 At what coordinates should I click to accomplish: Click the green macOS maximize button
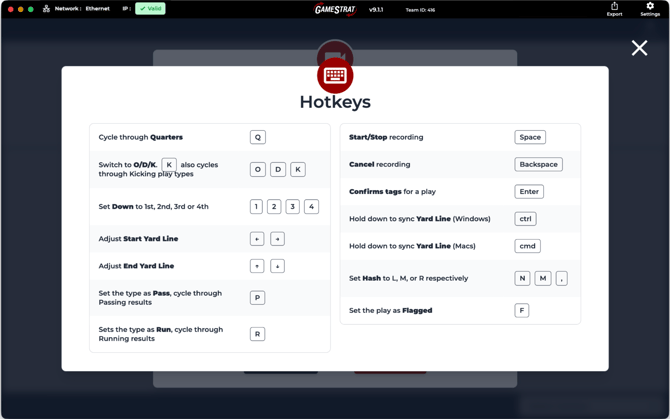coord(31,9)
